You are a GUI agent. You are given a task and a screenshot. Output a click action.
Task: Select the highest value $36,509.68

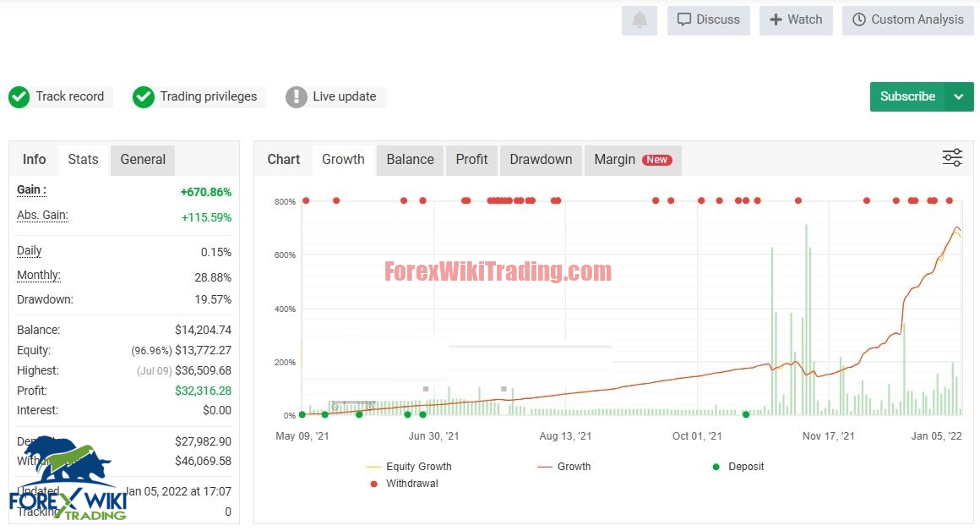[x=203, y=370]
